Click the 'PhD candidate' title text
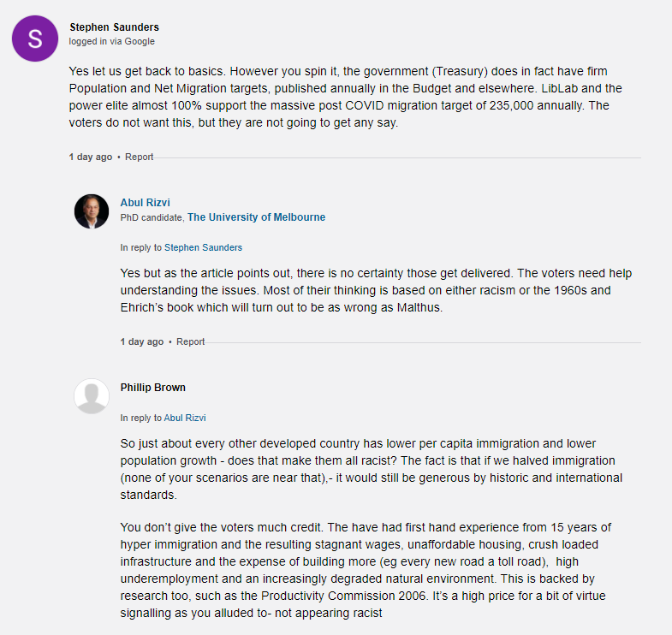 (152, 217)
